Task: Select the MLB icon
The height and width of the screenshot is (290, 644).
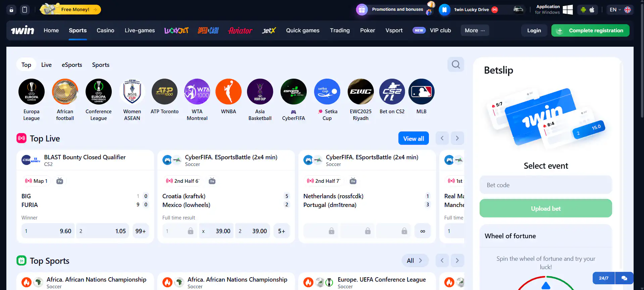Action: [422, 92]
